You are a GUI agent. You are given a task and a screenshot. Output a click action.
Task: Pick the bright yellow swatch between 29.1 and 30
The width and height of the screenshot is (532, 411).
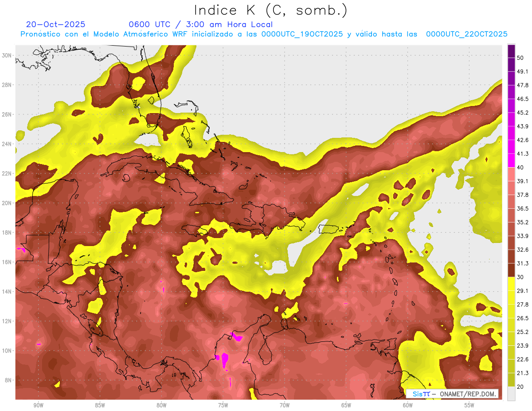[x=511, y=284]
